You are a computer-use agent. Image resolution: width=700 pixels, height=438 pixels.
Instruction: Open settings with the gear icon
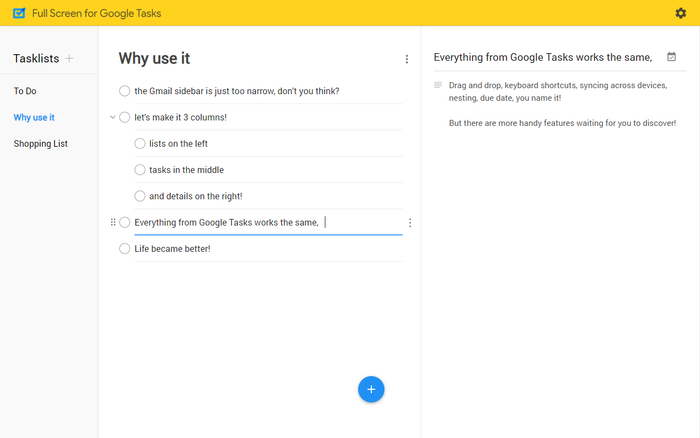[x=681, y=13]
